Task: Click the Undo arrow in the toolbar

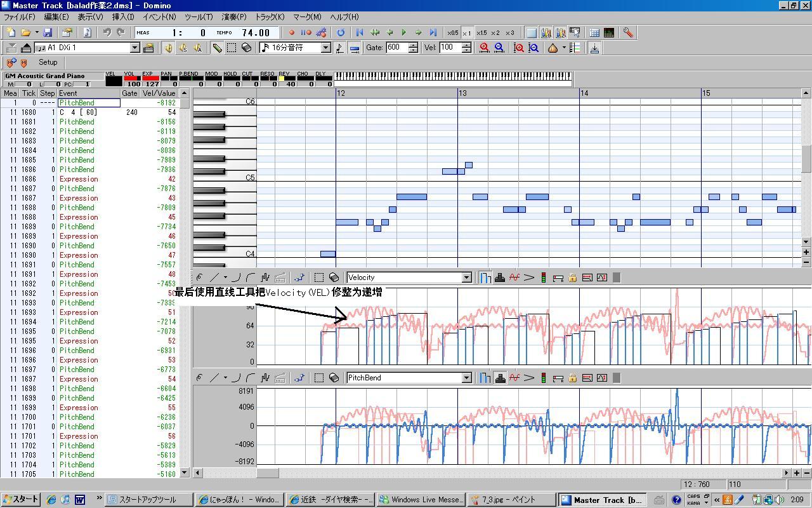Action: coord(107,32)
